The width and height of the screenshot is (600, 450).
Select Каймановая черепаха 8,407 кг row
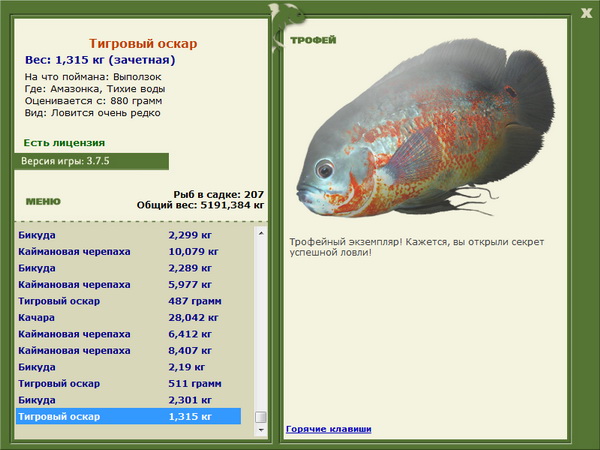pos(129,350)
